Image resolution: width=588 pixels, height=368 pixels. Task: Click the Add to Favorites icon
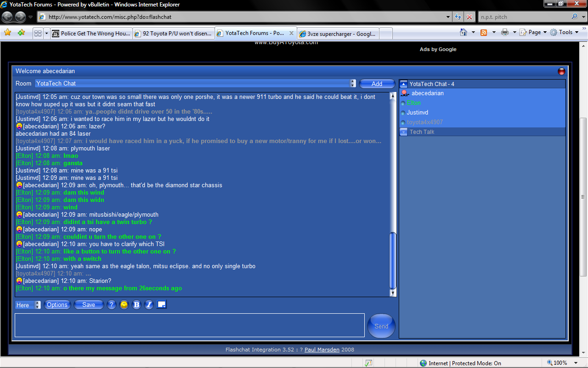21,33
